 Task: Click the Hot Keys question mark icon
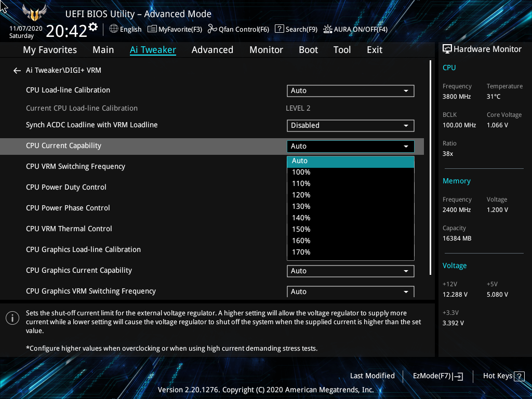click(x=519, y=376)
